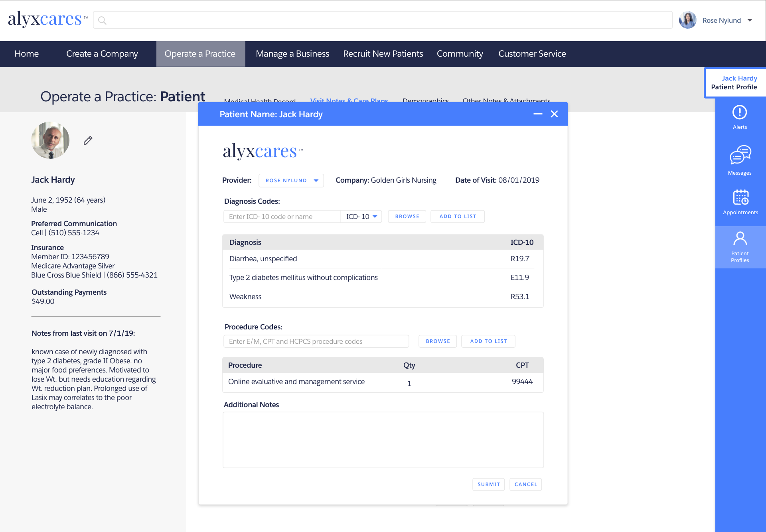
Task: Click the search magnifier icon in top bar
Action: pyautogui.click(x=103, y=20)
